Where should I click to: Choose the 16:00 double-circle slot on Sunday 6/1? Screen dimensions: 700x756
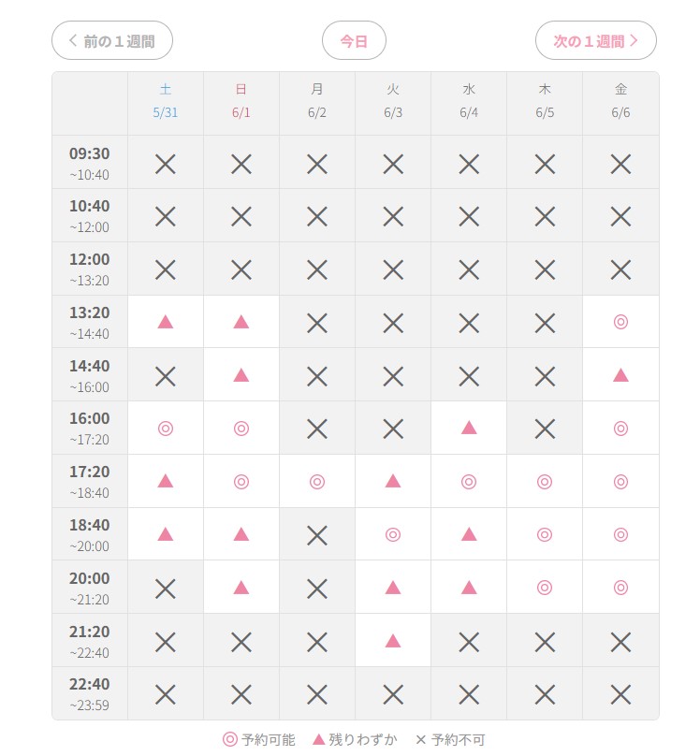pyautogui.click(x=241, y=429)
